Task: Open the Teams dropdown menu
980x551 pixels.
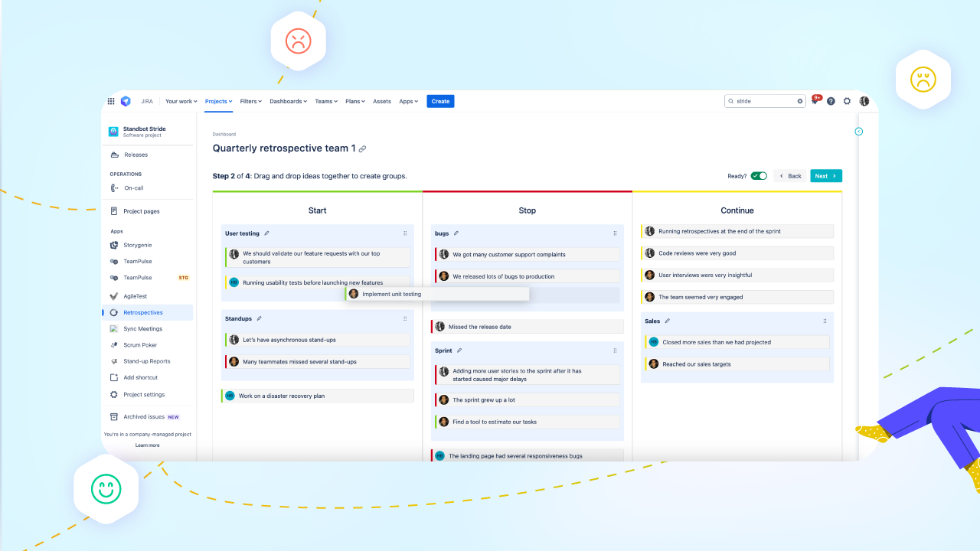Action: tap(325, 100)
